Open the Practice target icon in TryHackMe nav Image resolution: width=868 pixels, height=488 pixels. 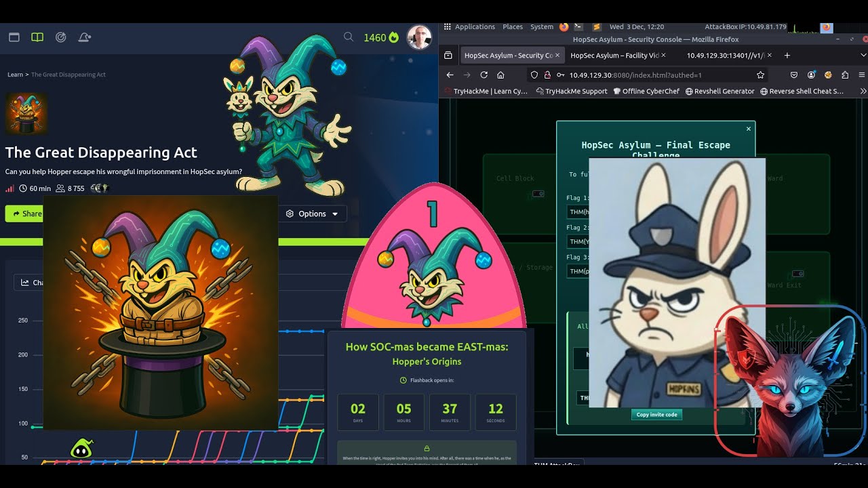(x=61, y=37)
